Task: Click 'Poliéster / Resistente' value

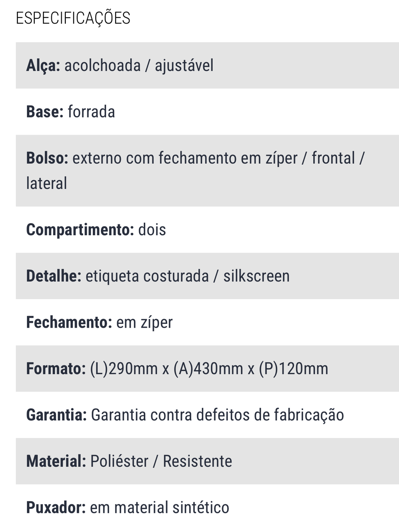Action: click(x=161, y=461)
